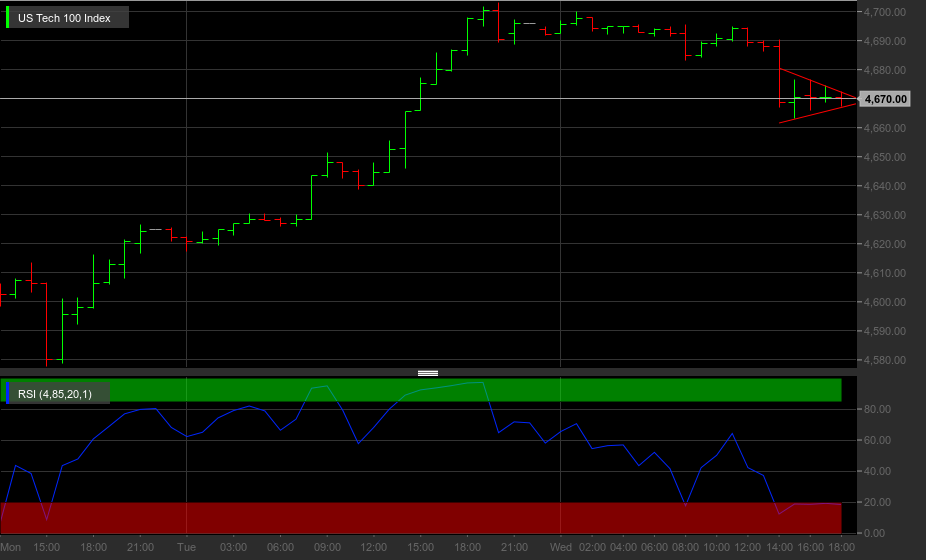
Task: Click the red RSI oversold zone band
Action: point(420,518)
